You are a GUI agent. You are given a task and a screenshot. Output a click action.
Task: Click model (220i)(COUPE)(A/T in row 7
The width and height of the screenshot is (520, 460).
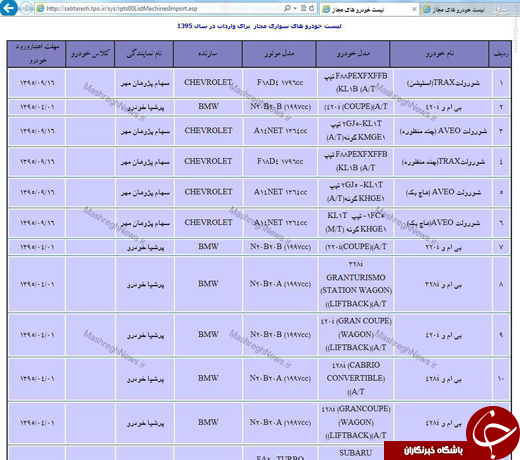click(x=356, y=247)
